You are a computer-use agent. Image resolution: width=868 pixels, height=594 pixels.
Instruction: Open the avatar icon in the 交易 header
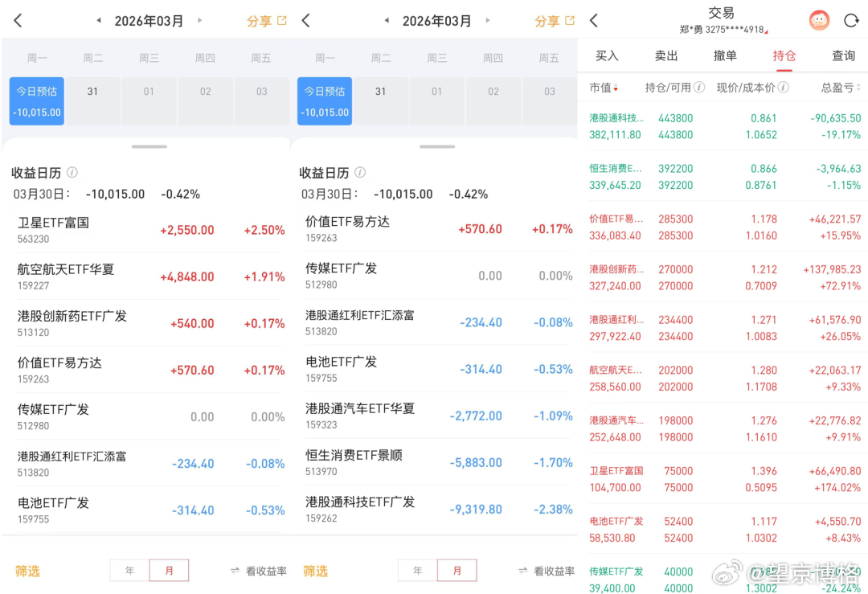point(819,20)
